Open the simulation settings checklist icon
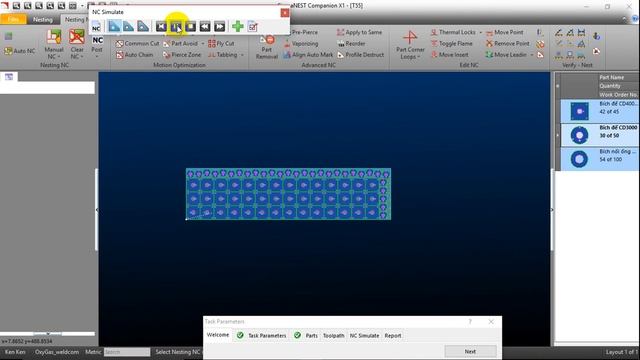This screenshot has height=360, width=640. click(x=253, y=27)
